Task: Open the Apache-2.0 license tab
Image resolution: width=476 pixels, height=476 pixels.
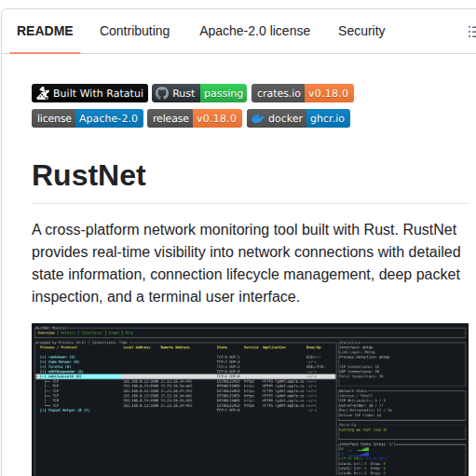Action: [254, 31]
